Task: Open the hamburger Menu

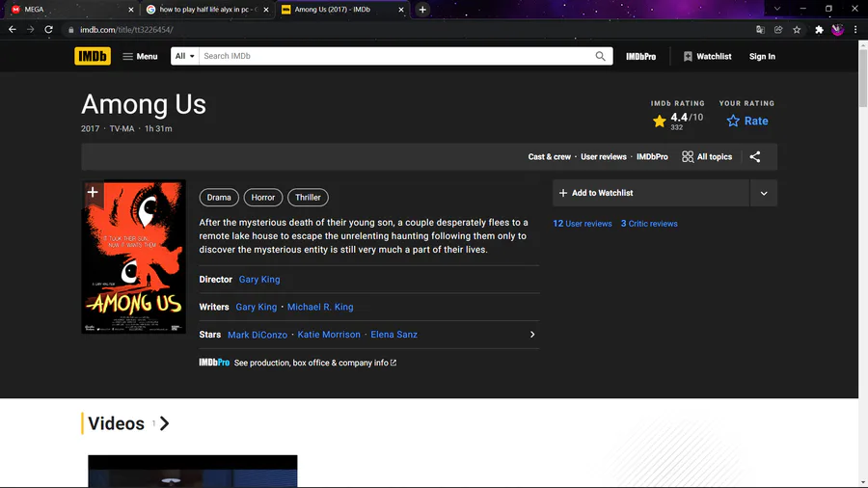Action: tap(140, 57)
